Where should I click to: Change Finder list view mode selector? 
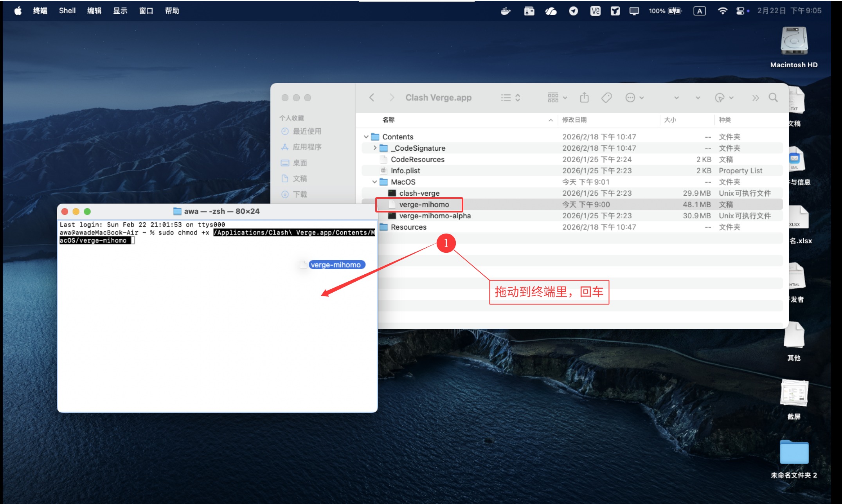pos(511,97)
